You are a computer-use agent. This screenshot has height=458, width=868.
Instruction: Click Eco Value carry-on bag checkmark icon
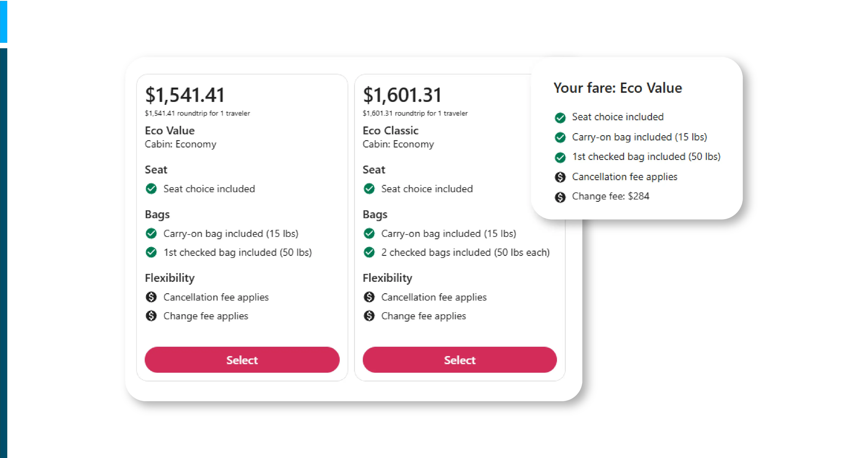[151, 234]
